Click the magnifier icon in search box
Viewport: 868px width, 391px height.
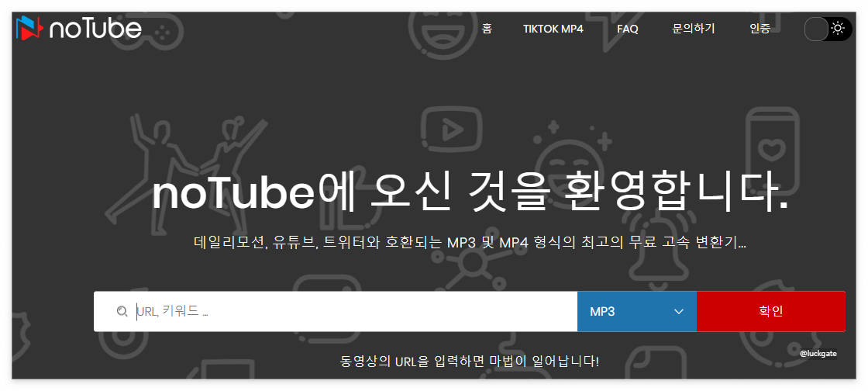pos(122,311)
